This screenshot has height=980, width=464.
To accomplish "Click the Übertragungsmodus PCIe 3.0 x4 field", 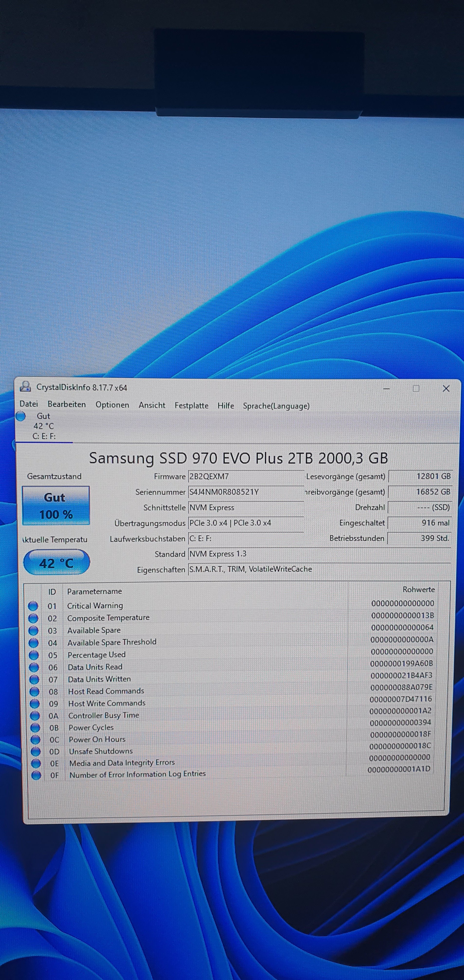I will tap(246, 523).
